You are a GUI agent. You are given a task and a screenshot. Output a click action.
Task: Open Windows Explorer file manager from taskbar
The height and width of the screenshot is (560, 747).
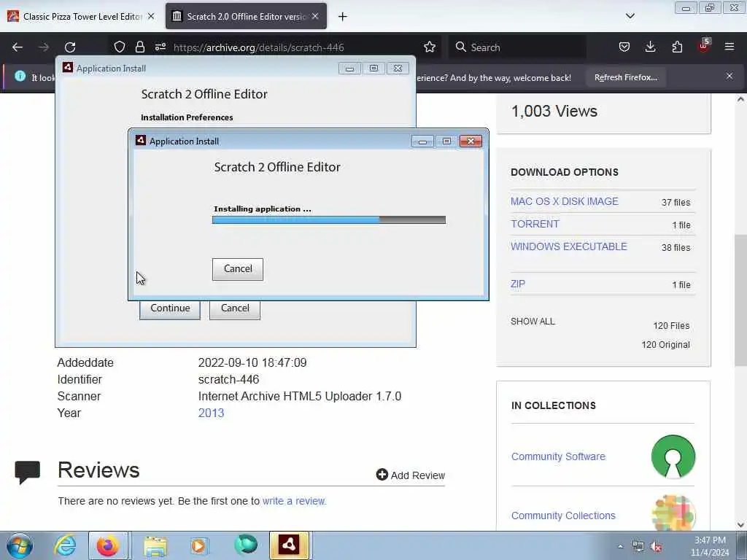click(155, 546)
